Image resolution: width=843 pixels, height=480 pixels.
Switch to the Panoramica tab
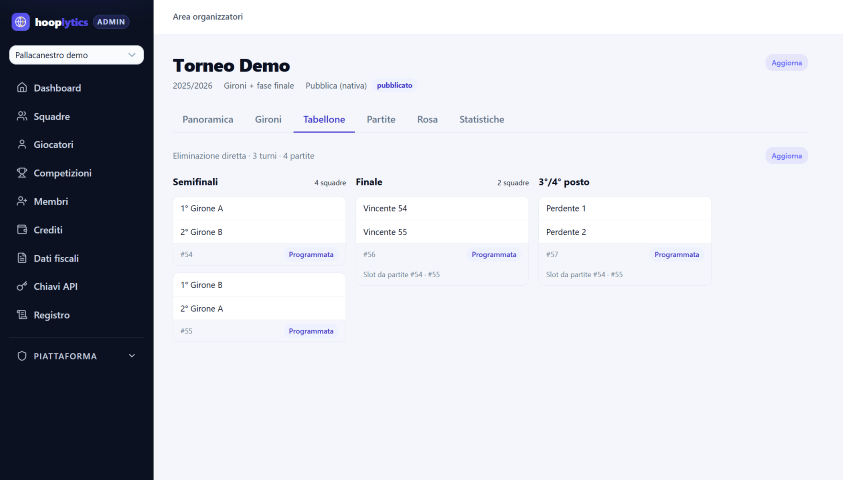pyautogui.click(x=208, y=119)
